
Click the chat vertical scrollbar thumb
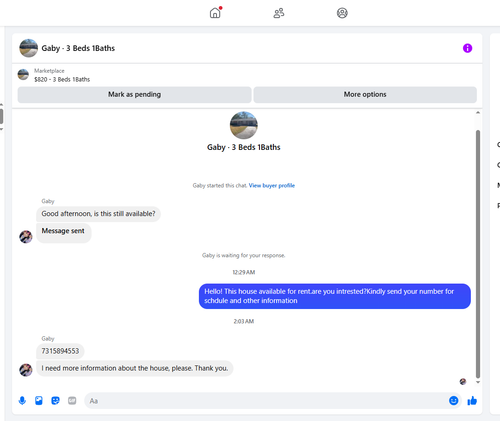[478, 254]
